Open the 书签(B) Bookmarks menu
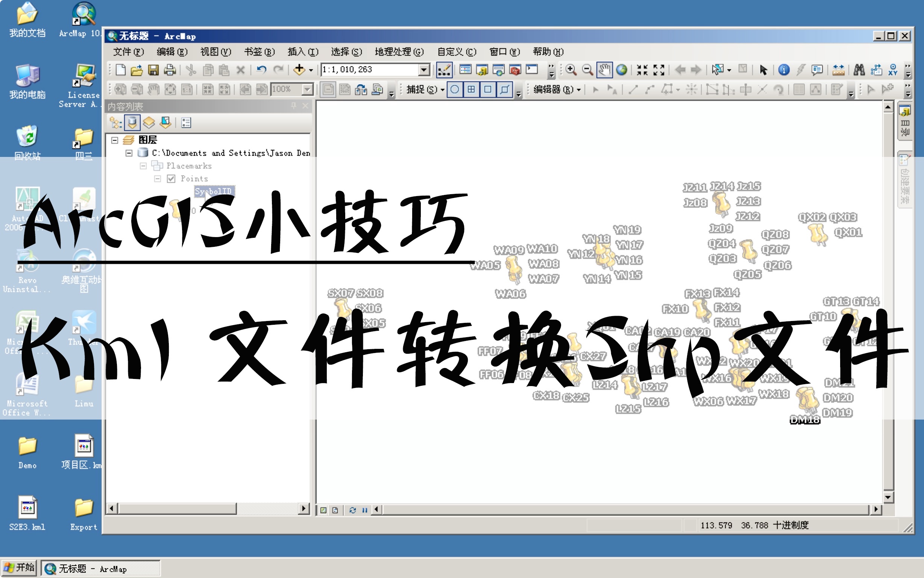This screenshot has width=924, height=578. tap(259, 52)
